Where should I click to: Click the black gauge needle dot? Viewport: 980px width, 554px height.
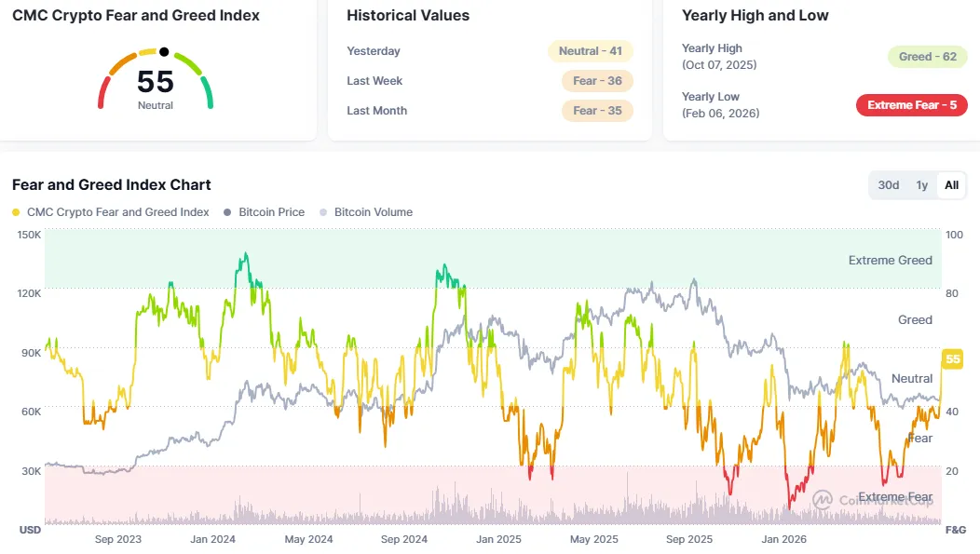pyautogui.click(x=164, y=52)
